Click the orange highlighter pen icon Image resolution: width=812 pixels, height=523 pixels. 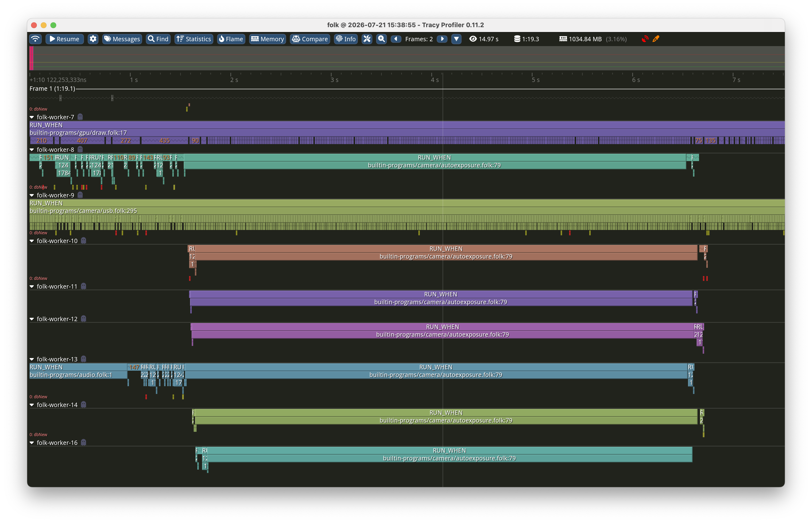[656, 39]
